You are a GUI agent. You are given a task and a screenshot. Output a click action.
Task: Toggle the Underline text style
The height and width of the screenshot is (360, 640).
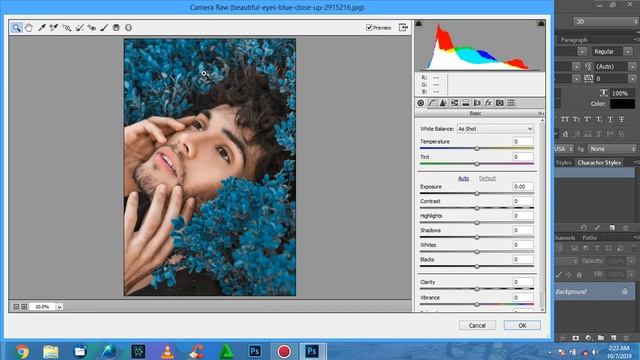610,119
